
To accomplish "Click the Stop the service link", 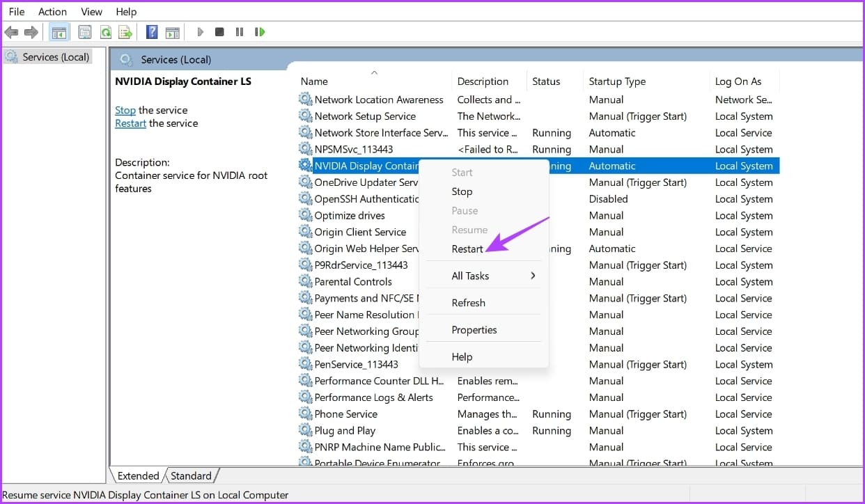I will 125,110.
